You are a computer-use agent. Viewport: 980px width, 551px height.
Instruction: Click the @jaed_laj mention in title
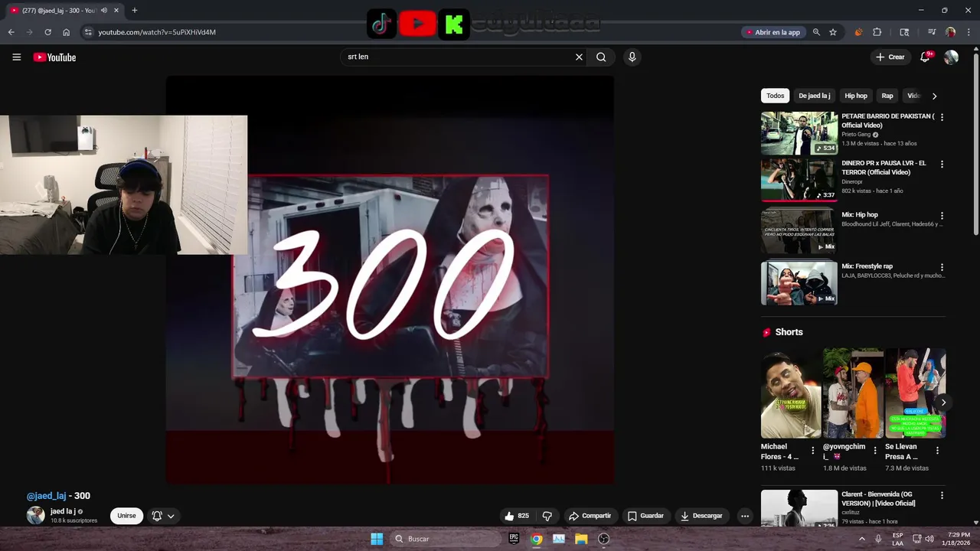pos(46,496)
